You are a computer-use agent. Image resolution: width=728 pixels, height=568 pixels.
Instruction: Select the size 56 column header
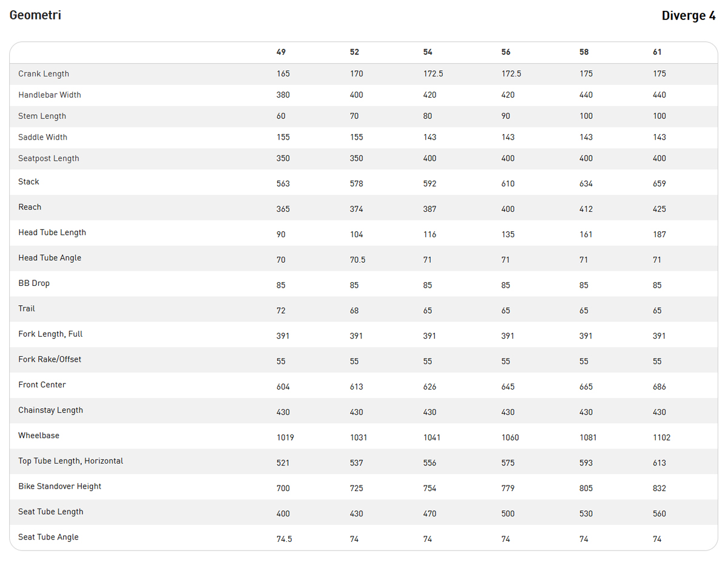[x=506, y=52]
